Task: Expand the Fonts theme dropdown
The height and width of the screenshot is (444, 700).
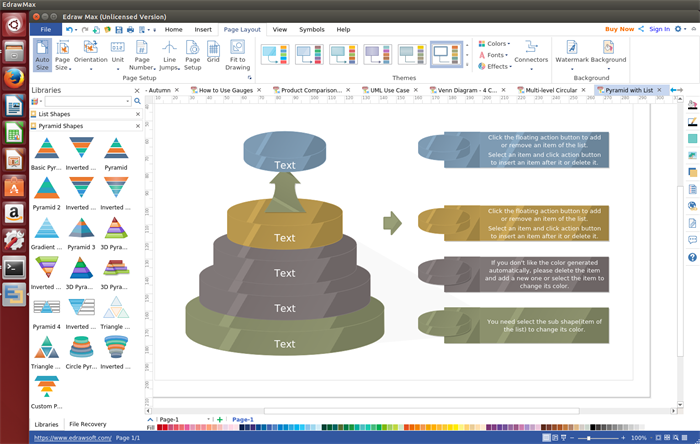Action: (495, 55)
